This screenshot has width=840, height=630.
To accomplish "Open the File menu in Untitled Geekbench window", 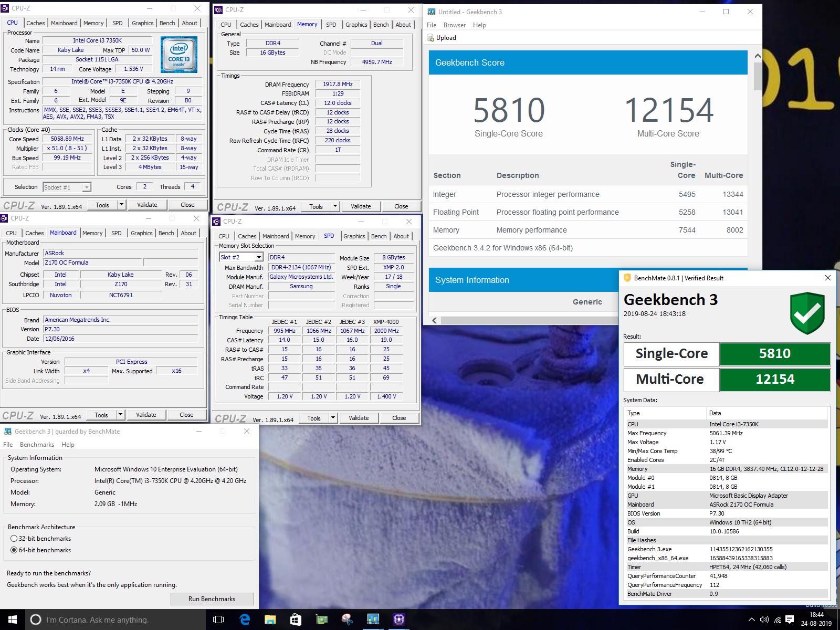I will pyautogui.click(x=432, y=25).
